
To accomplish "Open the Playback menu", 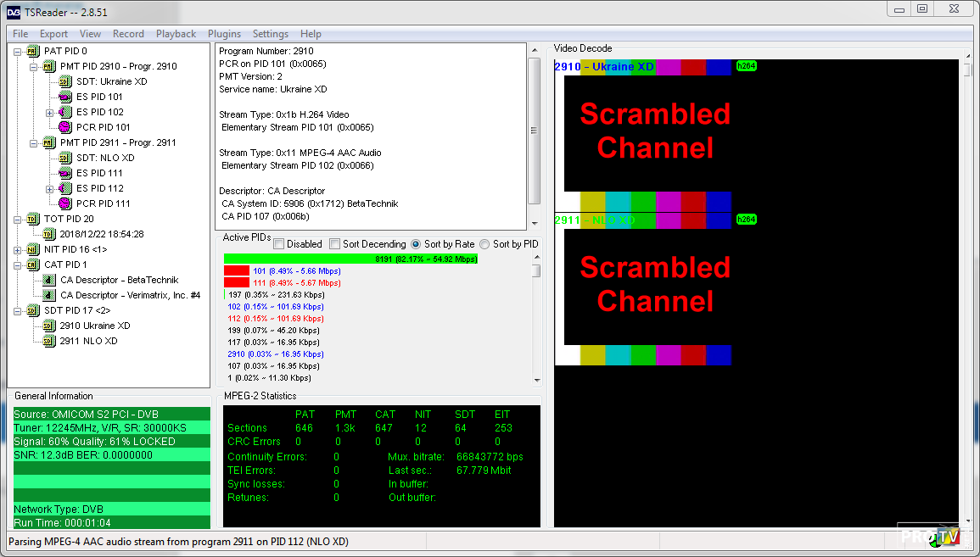I will coord(176,34).
